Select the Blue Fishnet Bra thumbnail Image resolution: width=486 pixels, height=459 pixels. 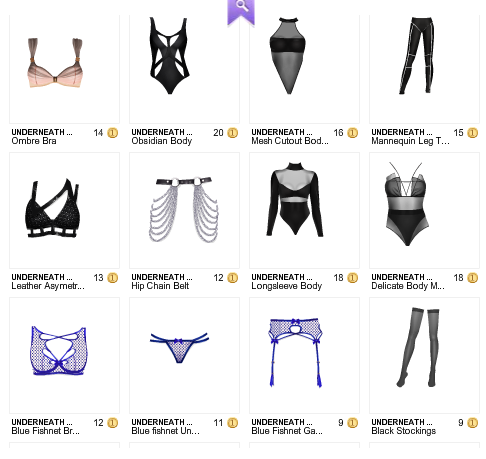pos(65,355)
